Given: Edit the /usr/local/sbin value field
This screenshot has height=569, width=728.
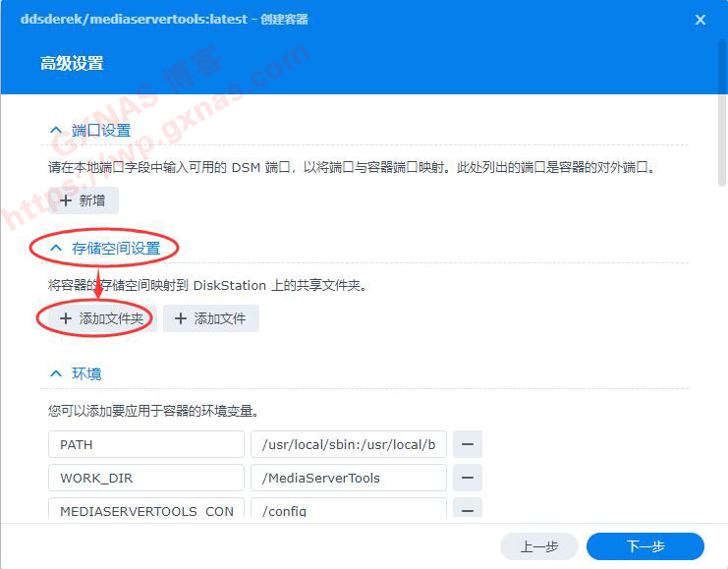Looking at the screenshot, I should (348, 444).
